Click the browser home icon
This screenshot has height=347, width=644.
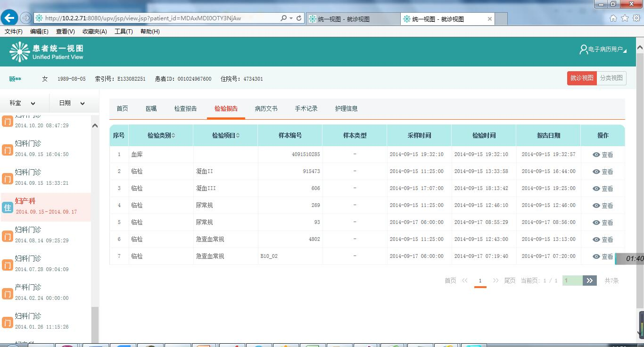coord(613,18)
